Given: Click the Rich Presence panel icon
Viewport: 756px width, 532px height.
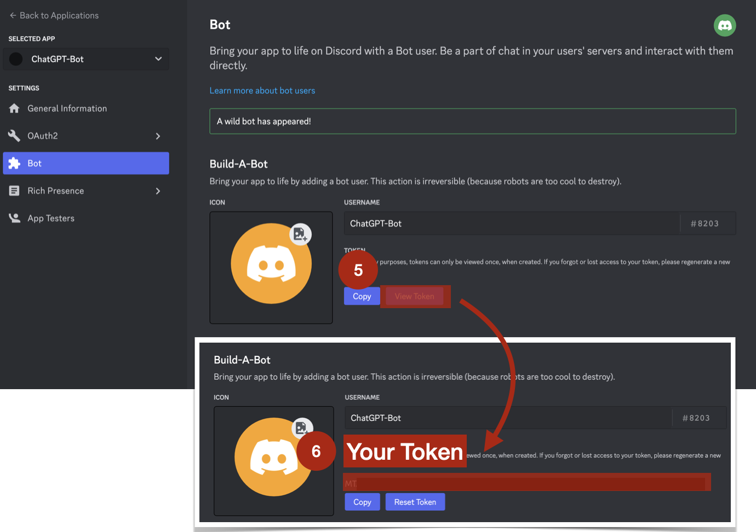Looking at the screenshot, I should tap(14, 190).
